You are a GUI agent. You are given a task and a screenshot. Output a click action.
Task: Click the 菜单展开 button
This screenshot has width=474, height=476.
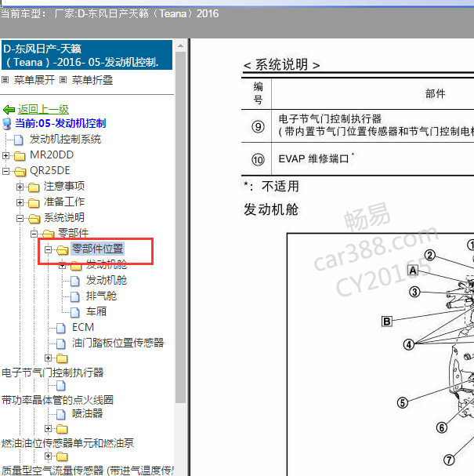[x=34, y=80]
